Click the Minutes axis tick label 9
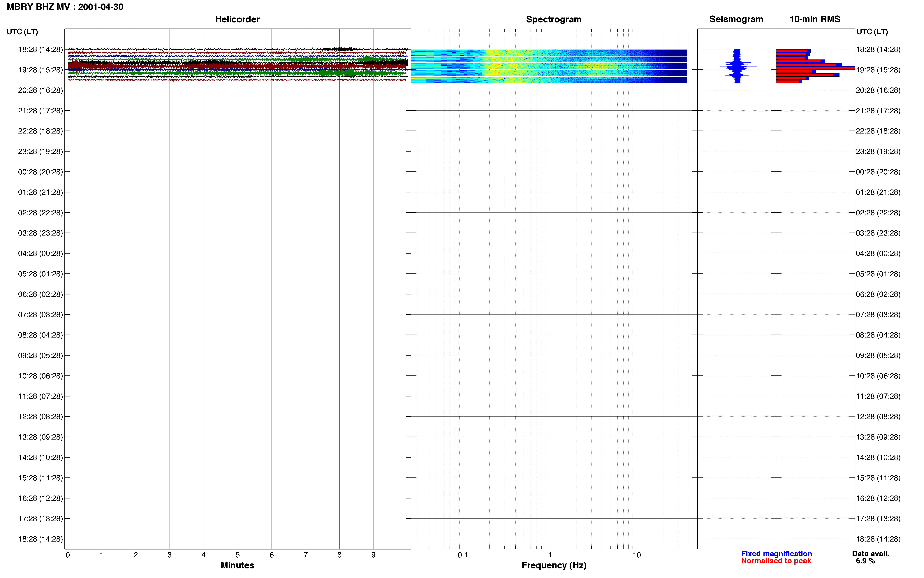This screenshot has width=924, height=578. [373, 555]
